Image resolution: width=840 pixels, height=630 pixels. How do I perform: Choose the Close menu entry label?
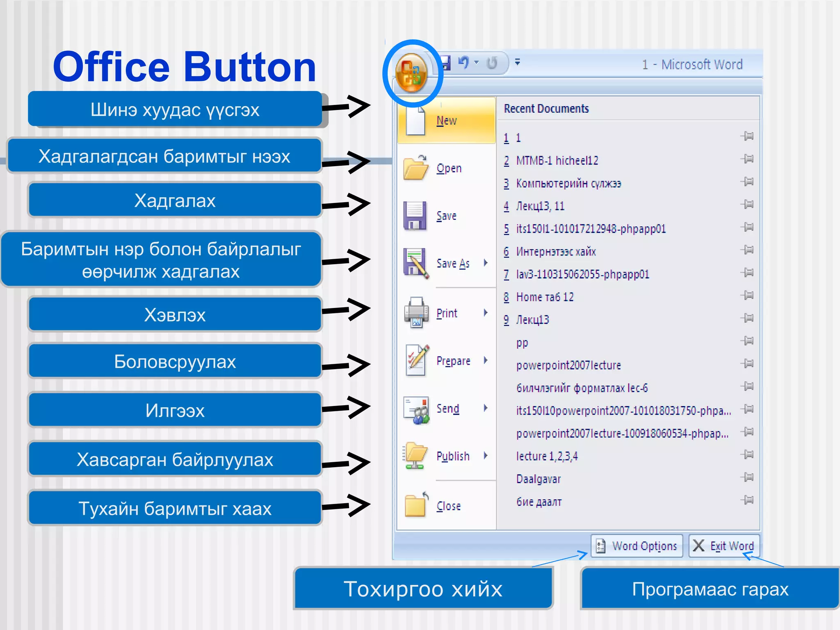pos(448,506)
